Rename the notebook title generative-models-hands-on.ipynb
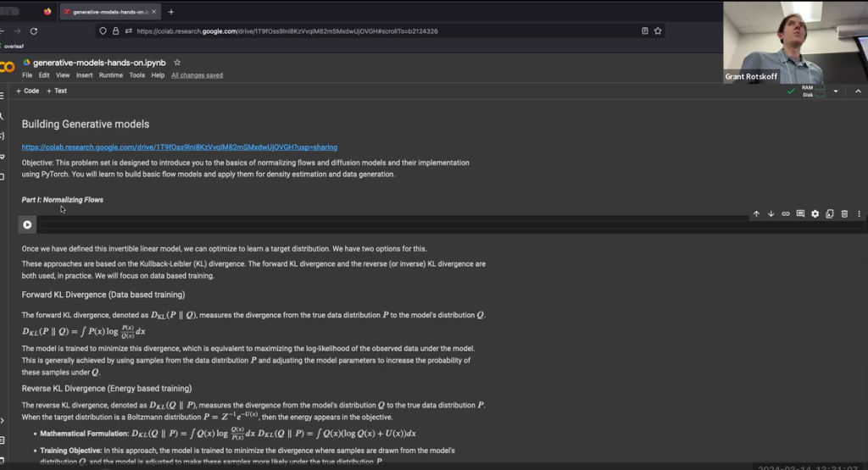This screenshot has width=868, height=470. pyautogui.click(x=99, y=63)
